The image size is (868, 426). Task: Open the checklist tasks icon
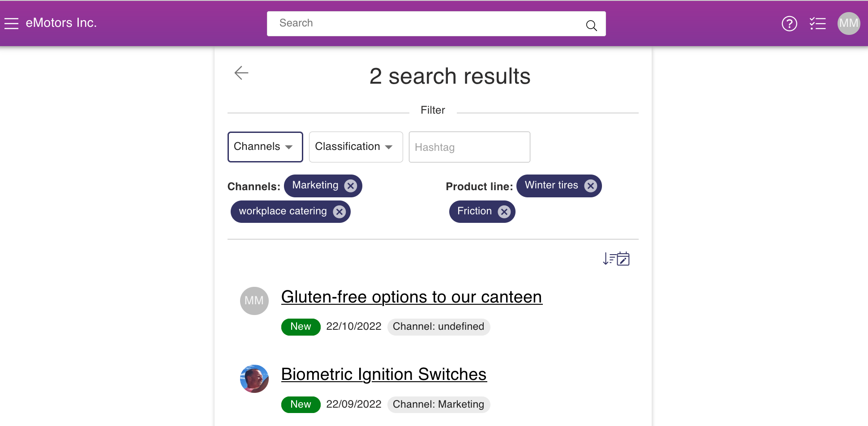[x=818, y=23]
